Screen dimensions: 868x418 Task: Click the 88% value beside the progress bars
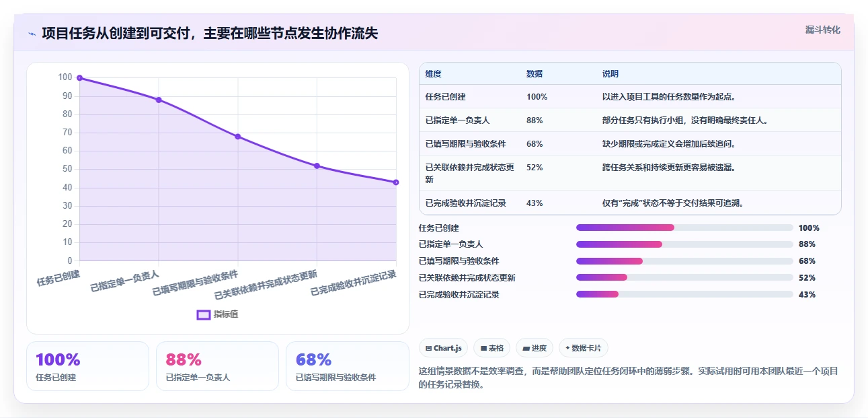[x=807, y=244]
